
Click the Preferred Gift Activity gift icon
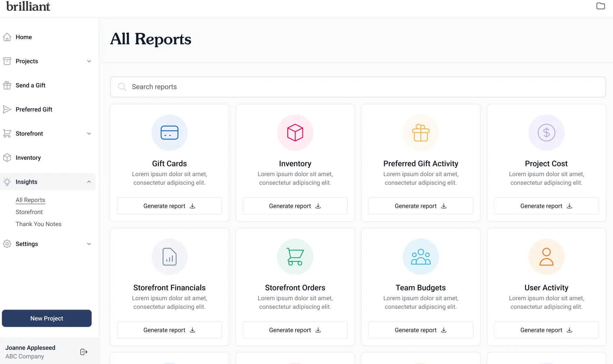pyautogui.click(x=421, y=133)
